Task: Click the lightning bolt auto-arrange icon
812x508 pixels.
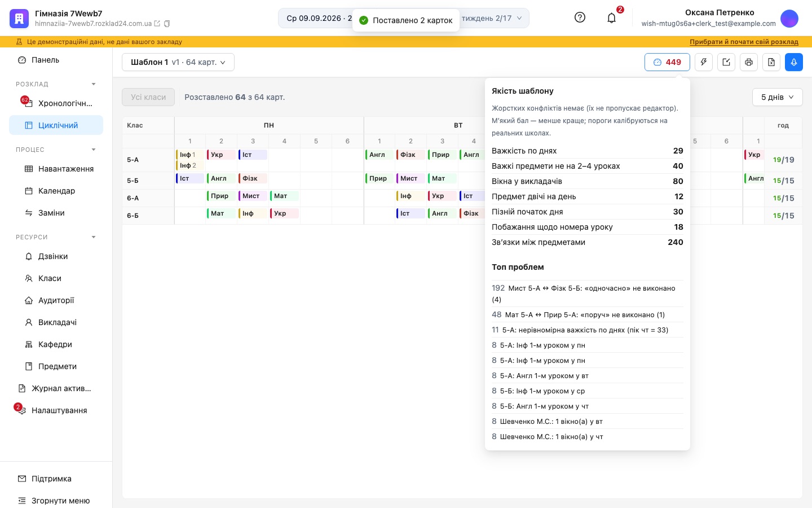Action: point(704,62)
